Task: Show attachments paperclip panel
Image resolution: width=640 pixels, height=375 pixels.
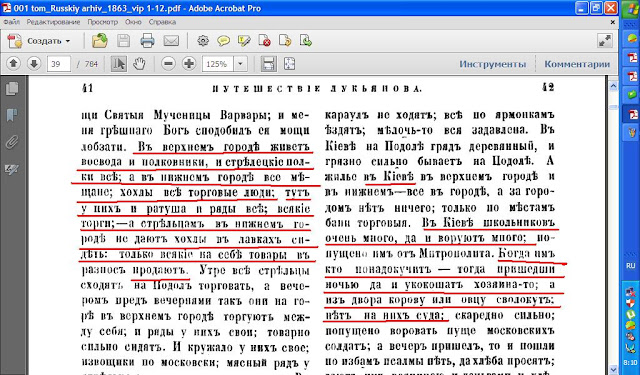Action: (12, 142)
